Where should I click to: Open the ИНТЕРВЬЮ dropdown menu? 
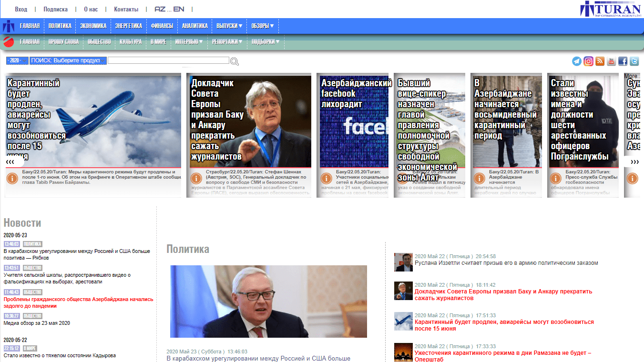tap(189, 42)
